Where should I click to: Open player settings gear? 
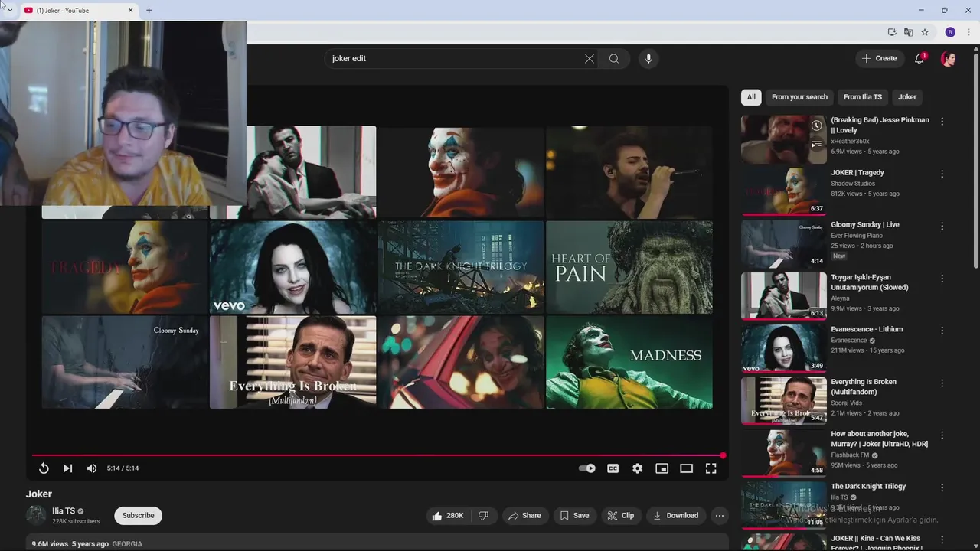point(637,468)
